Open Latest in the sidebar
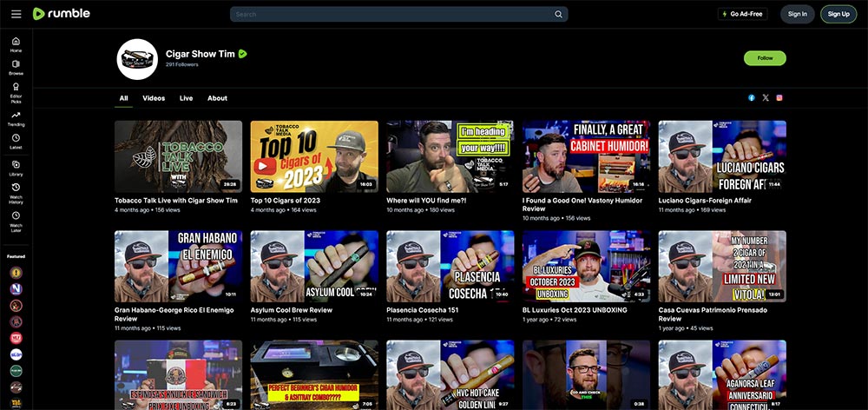868x410 pixels. (x=16, y=142)
